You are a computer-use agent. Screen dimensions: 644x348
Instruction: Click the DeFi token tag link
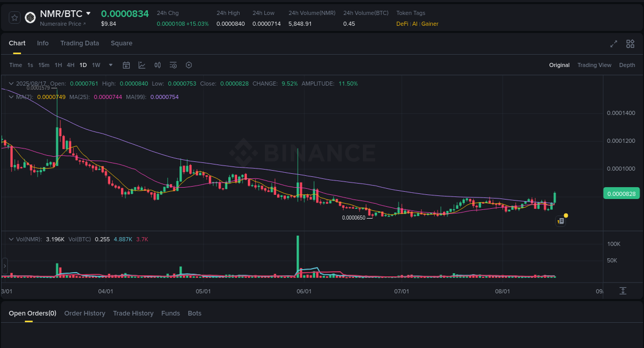pyautogui.click(x=401, y=24)
